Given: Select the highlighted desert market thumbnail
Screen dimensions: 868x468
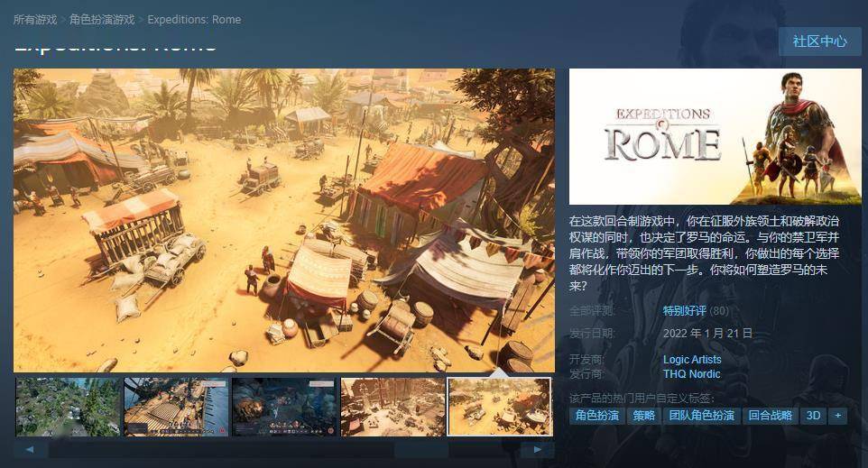Looking at the screenshot, I should (500, 408).
